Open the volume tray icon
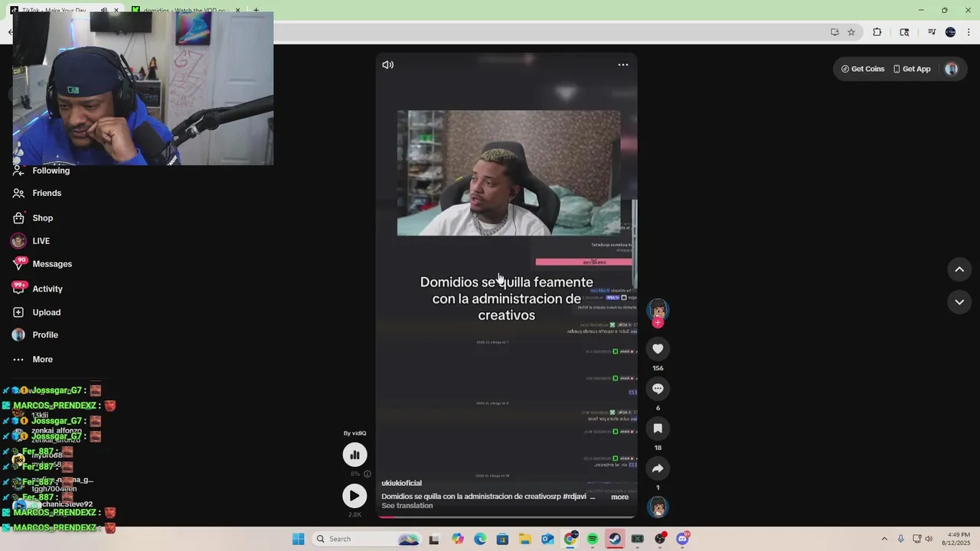Viewport: 980px width, 551px height. click(x=929, y=539)
